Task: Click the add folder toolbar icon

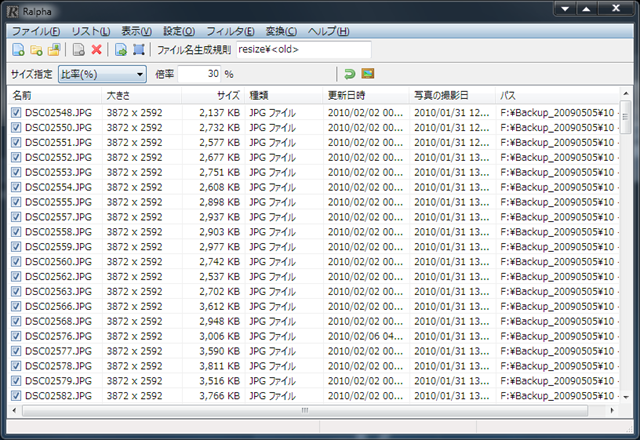Action: click(x=36, y=50)
